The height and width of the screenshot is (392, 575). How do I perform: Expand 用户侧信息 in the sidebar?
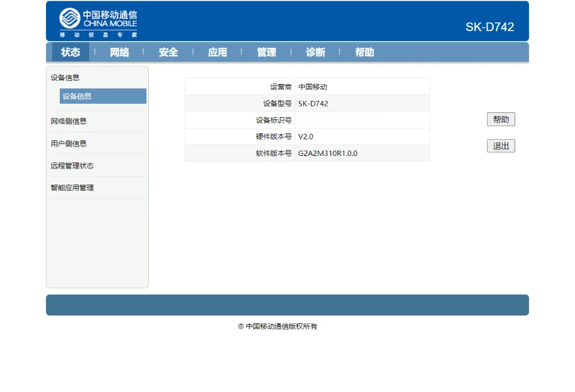(x=69, y=143)
